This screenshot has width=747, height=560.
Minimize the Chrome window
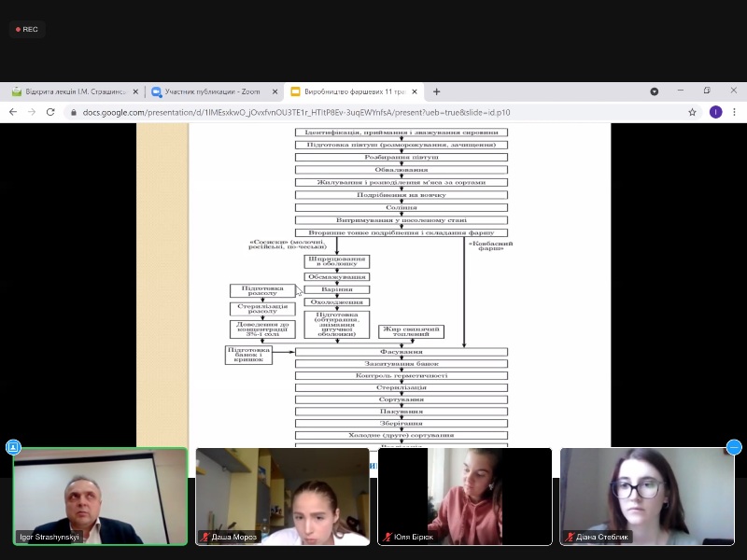(681, 90)
